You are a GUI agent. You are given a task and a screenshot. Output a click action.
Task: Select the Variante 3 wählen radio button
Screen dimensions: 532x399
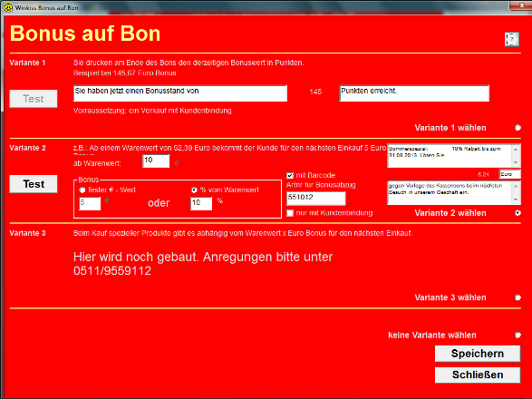click(517, 297)
